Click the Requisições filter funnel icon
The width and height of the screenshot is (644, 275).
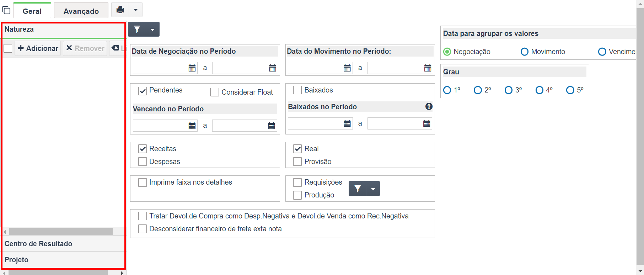(358, 189)
